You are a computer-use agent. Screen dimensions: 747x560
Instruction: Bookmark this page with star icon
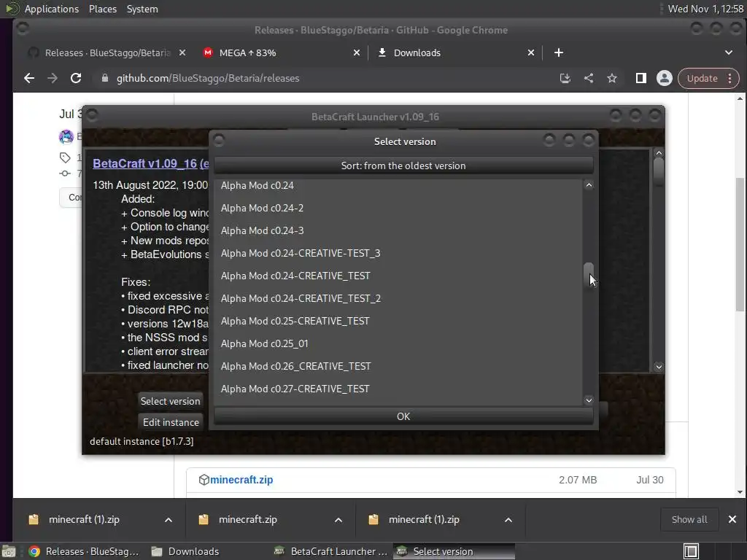click(x=612, y=78)
